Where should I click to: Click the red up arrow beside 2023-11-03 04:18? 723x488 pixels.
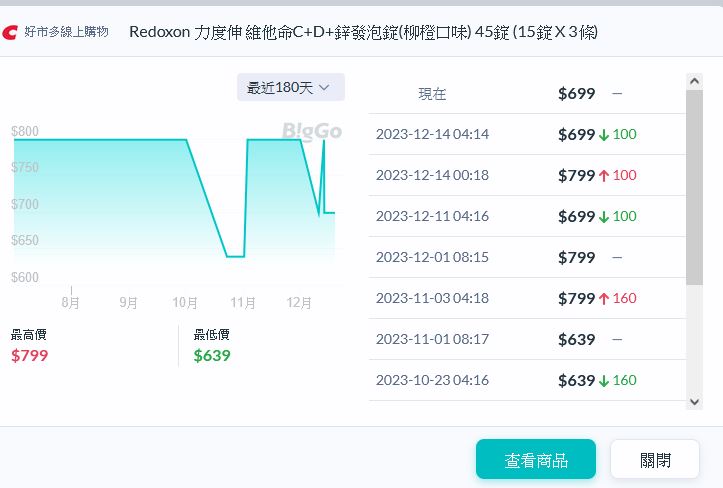click(x=604, y=298)
